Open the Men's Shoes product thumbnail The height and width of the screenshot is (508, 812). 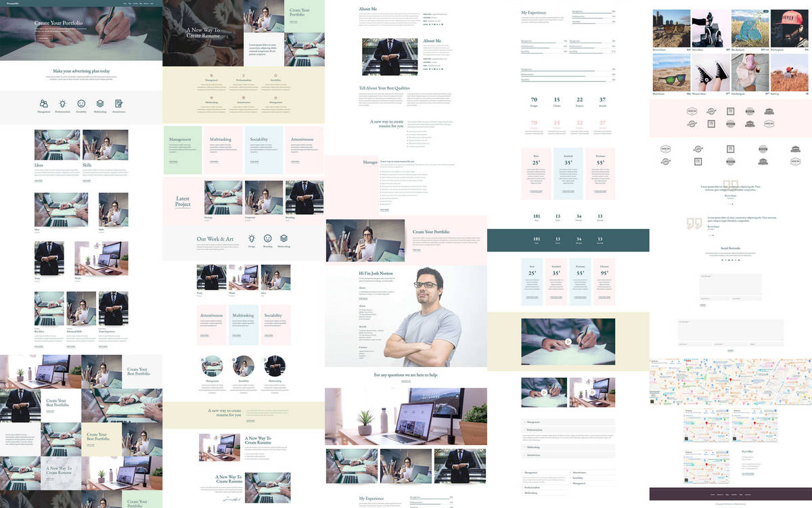710,28
